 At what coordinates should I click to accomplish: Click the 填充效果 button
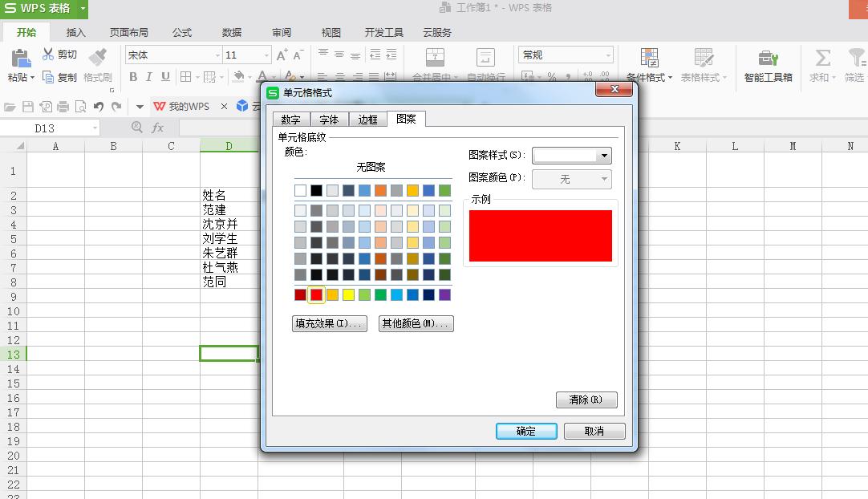point(329,323)
